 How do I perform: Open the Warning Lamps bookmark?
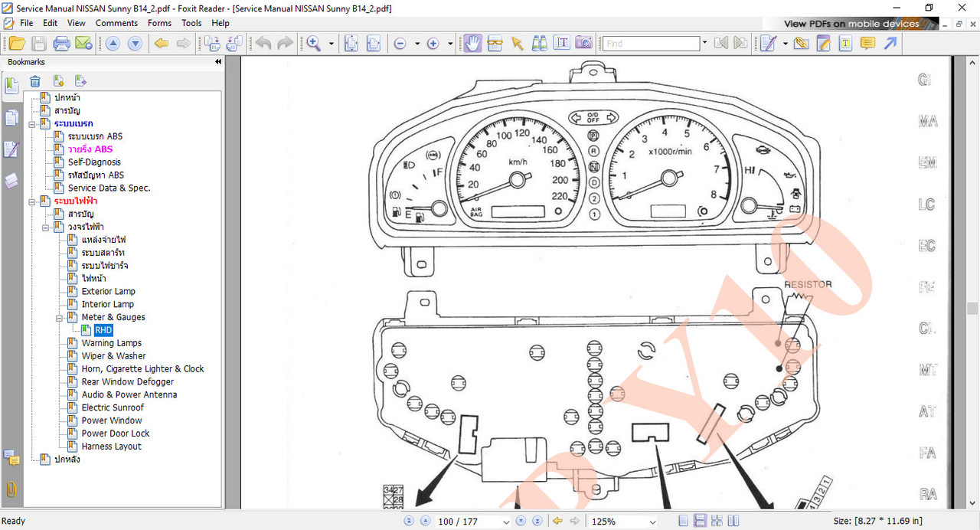pyautogui.click(x=112, y=343)
